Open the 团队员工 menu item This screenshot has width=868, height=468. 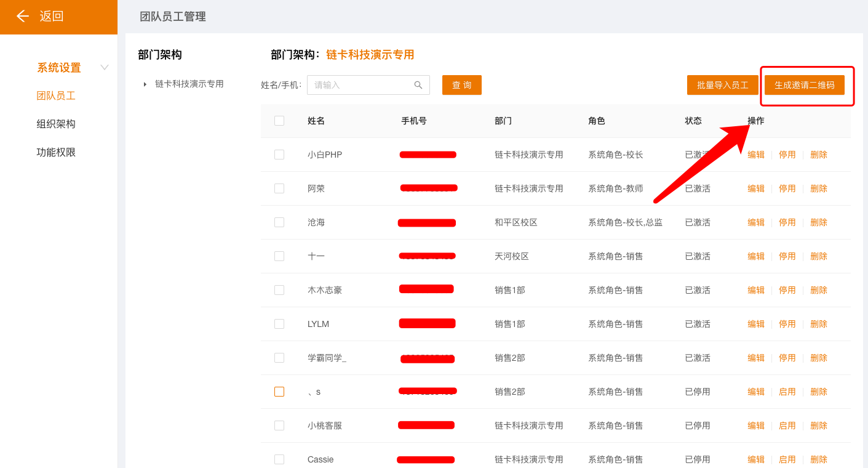(56, 95)
